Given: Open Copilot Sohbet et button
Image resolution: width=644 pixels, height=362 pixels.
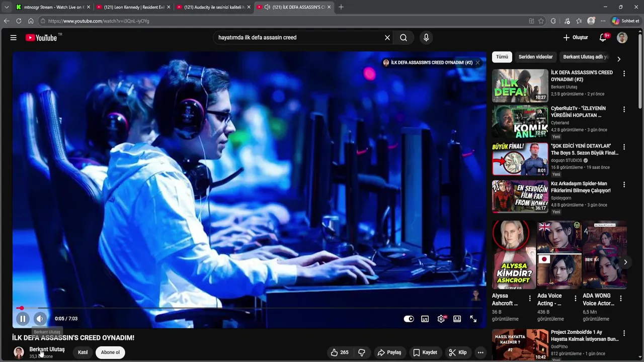Looking at the screenshot, I should [x=626, y=21].
